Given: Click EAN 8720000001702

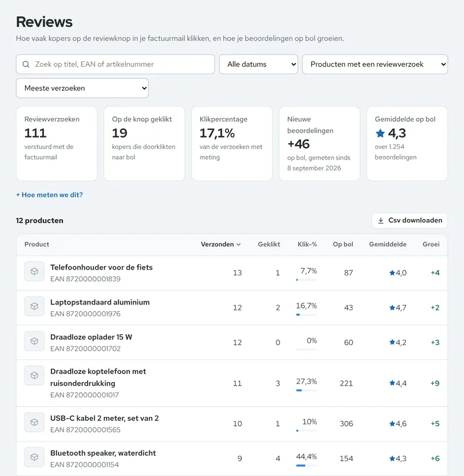Looking at the screenshot, I should pyautogui.click(x=85, y=349).
